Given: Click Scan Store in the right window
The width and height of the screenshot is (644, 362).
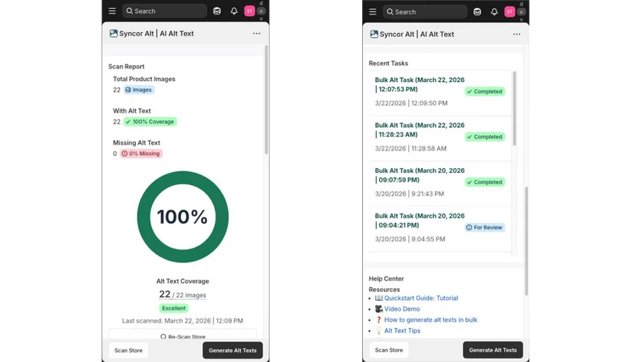Looking at the screenshot, I should point(389,350).
